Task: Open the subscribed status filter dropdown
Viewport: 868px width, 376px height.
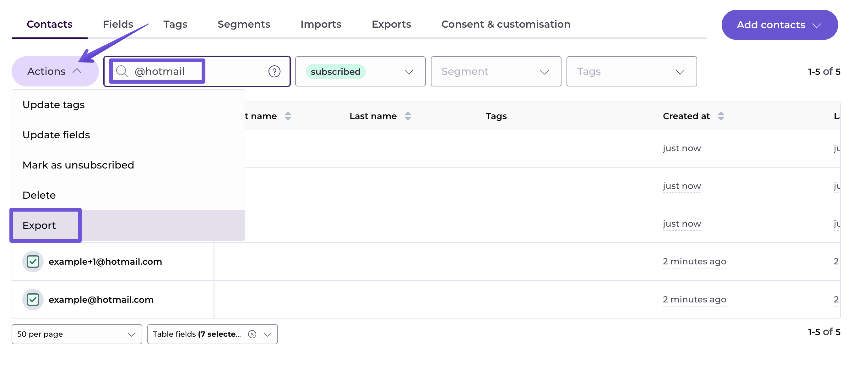Action: click(360, 71)
